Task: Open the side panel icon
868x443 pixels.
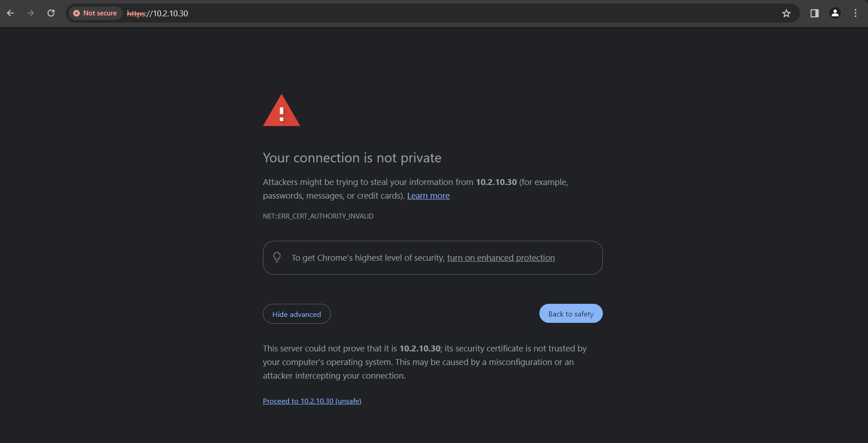Action: [x=815, y=13]
